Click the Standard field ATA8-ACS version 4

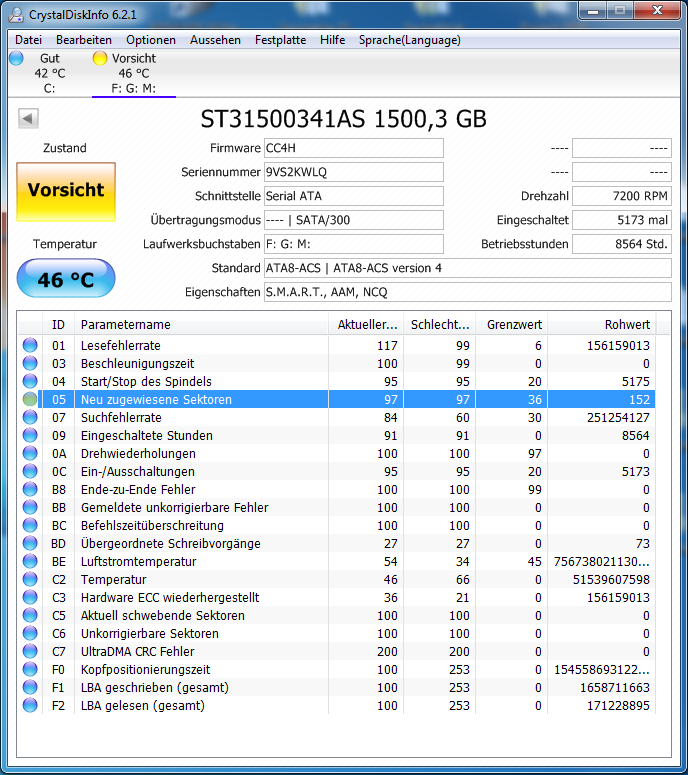point(468,268)
